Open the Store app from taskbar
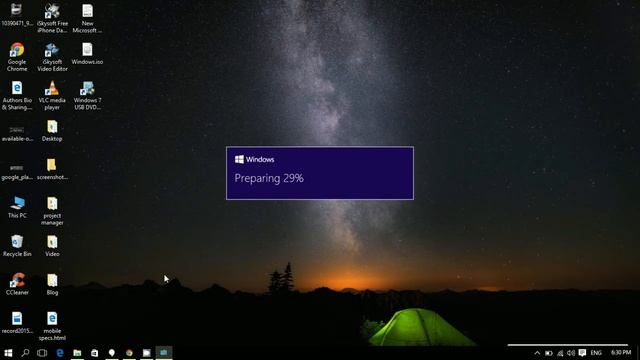This screenshot has height=360, width=640. click(x=94, y=353)
